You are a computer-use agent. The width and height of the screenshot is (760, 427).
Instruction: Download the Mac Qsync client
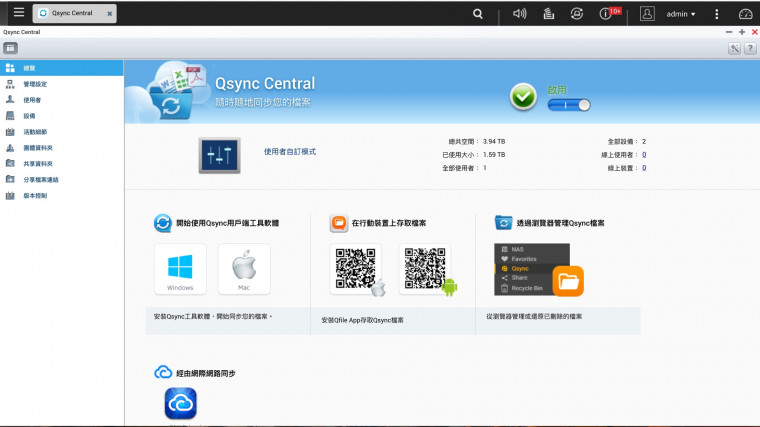(244, 269)
